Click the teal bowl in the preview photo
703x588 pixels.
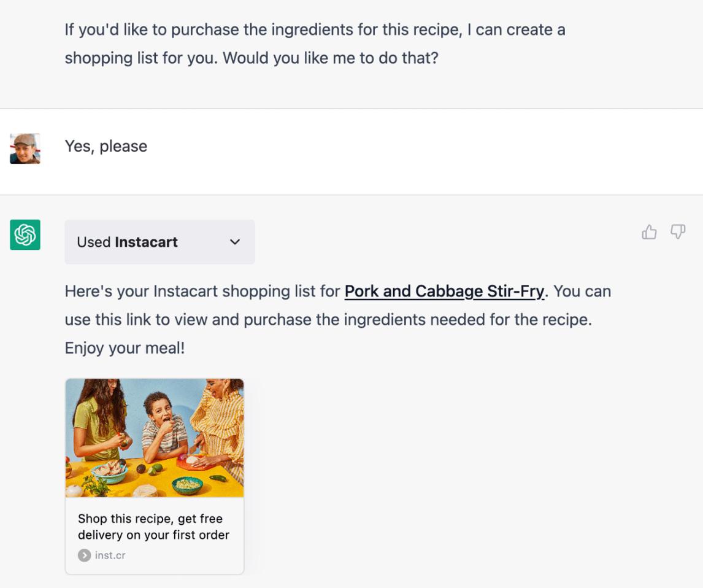pos(187,484)
